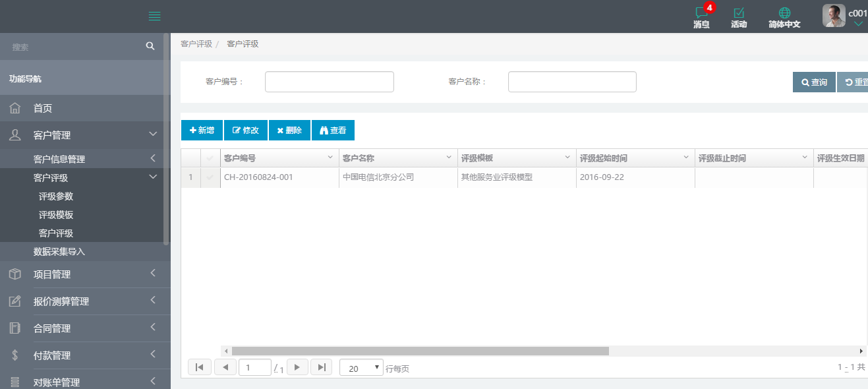
Task: Go to last page icon
Action: (321, 367)
